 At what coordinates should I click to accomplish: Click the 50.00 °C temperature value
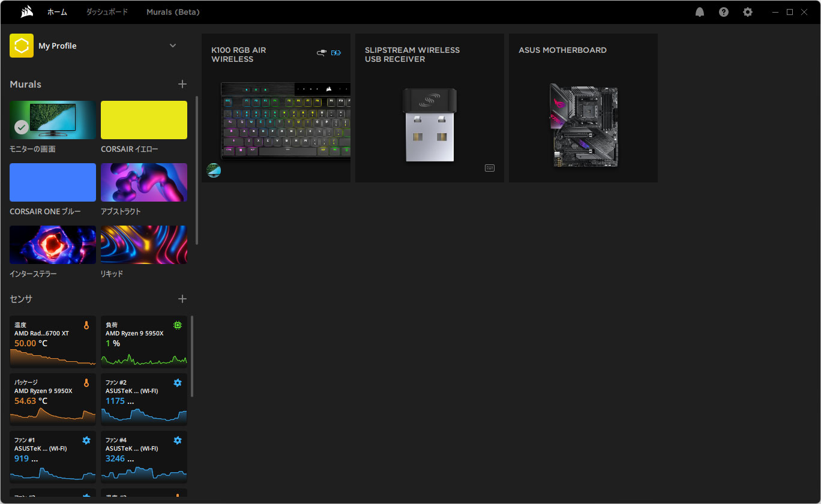[31, 343]
